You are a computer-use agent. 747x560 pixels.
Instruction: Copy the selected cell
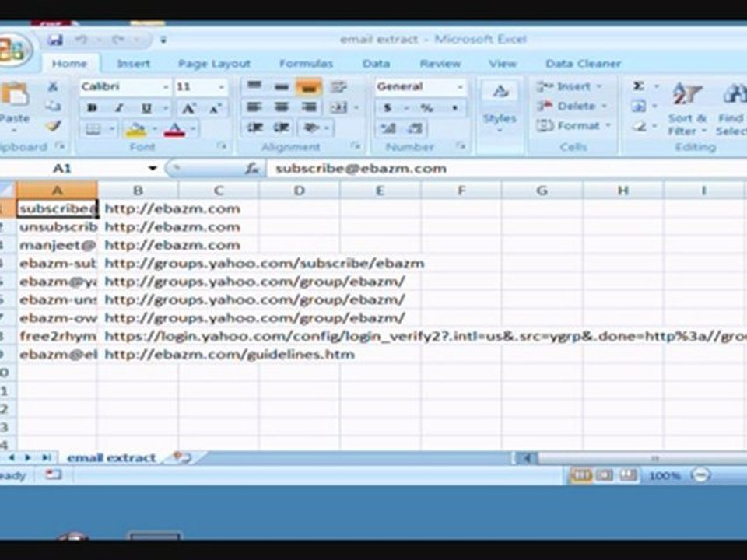pyautogui.click(x=54, y=107)
